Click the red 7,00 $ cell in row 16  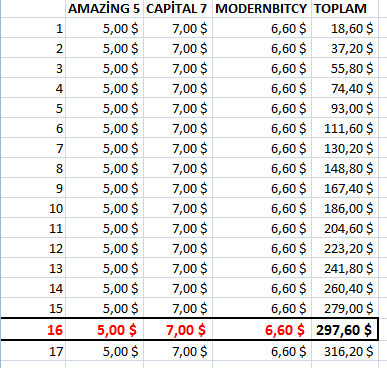coord(178,330)
